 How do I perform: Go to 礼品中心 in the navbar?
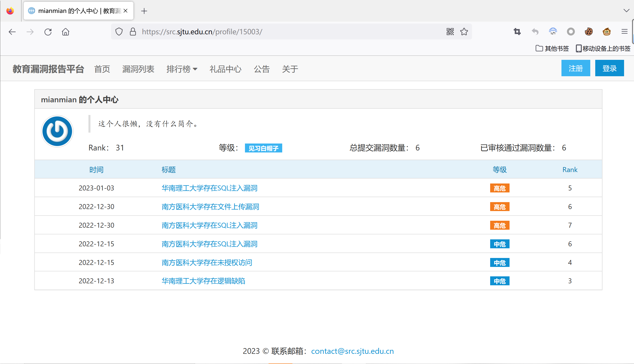pyautogui.click(x=225, y=69)
